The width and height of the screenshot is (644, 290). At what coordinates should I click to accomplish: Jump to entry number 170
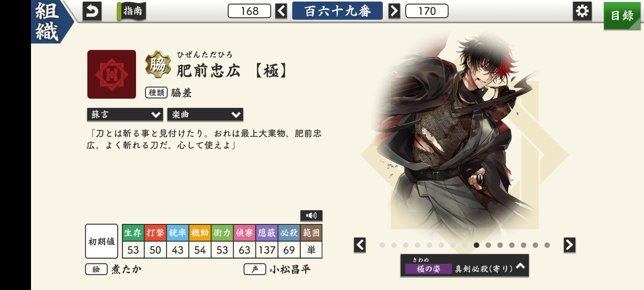click(427, 11)
